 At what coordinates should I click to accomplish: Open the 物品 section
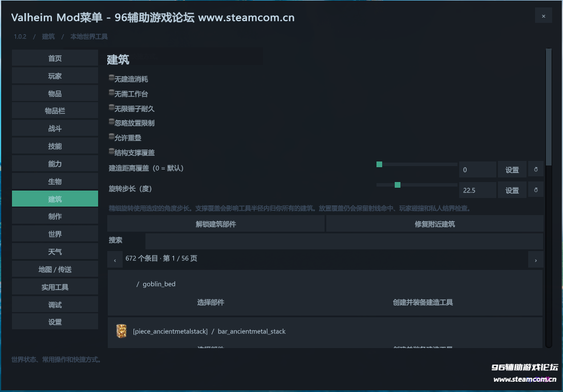pyautogui.click(x=55, y=94)
